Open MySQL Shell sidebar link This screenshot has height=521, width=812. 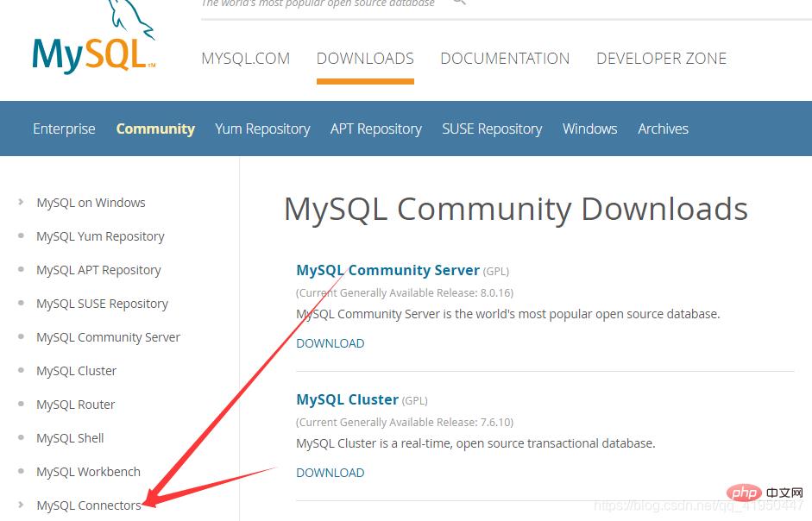click(71, 438)
